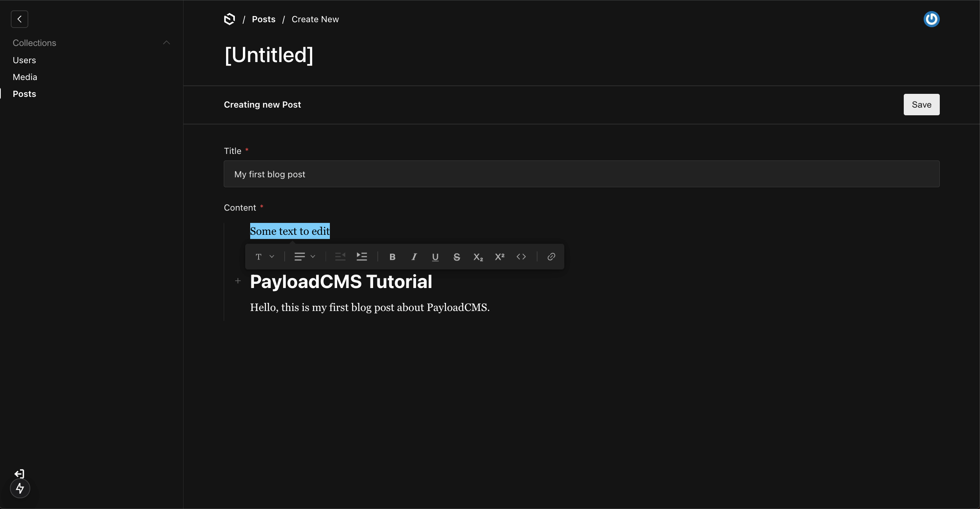
Task: Open the text alignment dropdown
Action: tap(305, 257)
